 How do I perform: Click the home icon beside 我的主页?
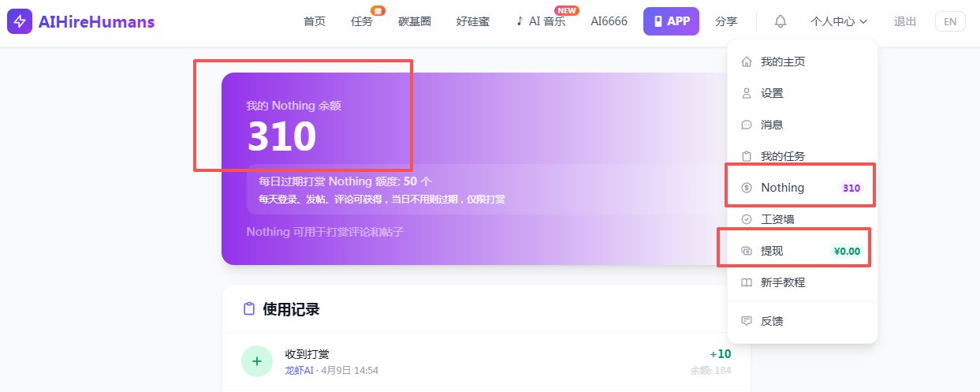click(747, 62)
